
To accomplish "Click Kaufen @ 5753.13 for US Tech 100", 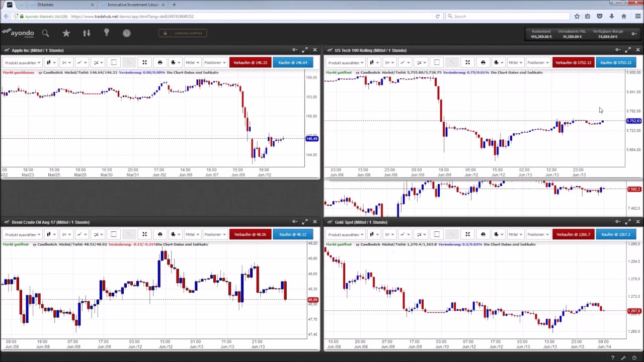I will click(x=616, y=62).
